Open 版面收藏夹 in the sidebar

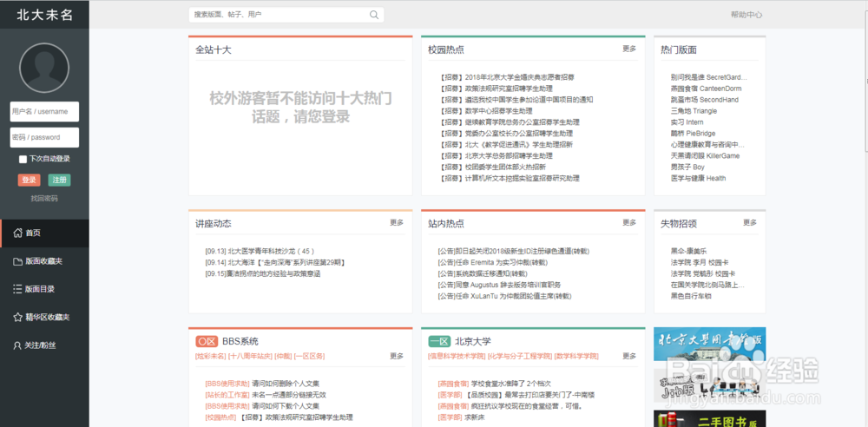(44, 261)
